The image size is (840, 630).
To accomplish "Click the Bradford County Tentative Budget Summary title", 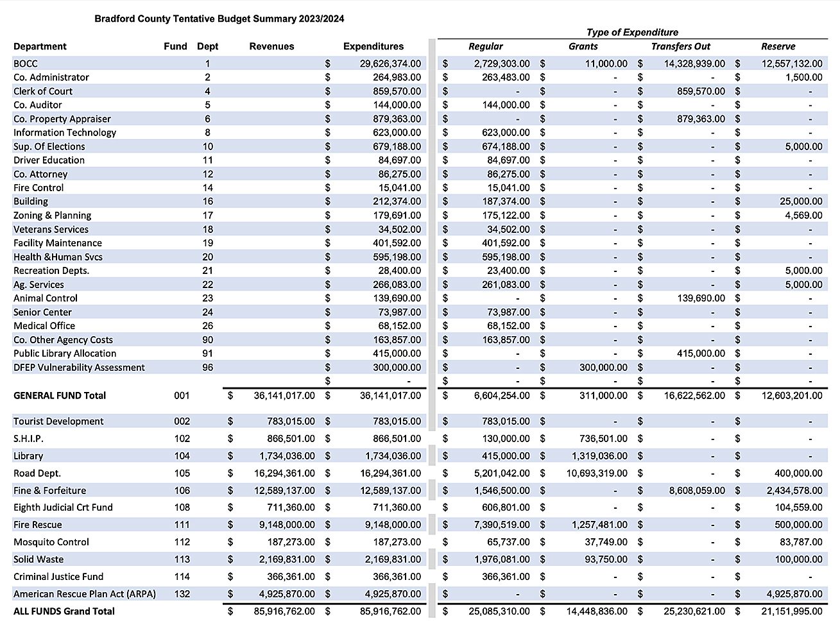I will point(219,19).
